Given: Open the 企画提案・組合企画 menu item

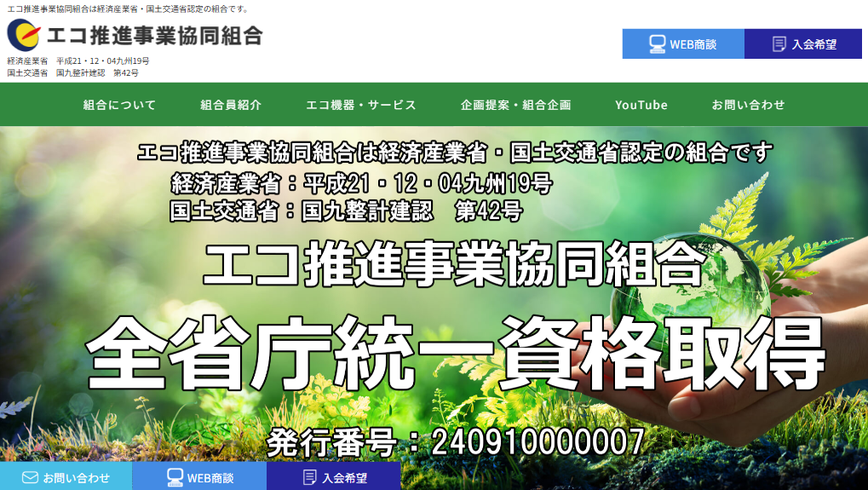Looking at the screenshot, I should pos(516,105).
